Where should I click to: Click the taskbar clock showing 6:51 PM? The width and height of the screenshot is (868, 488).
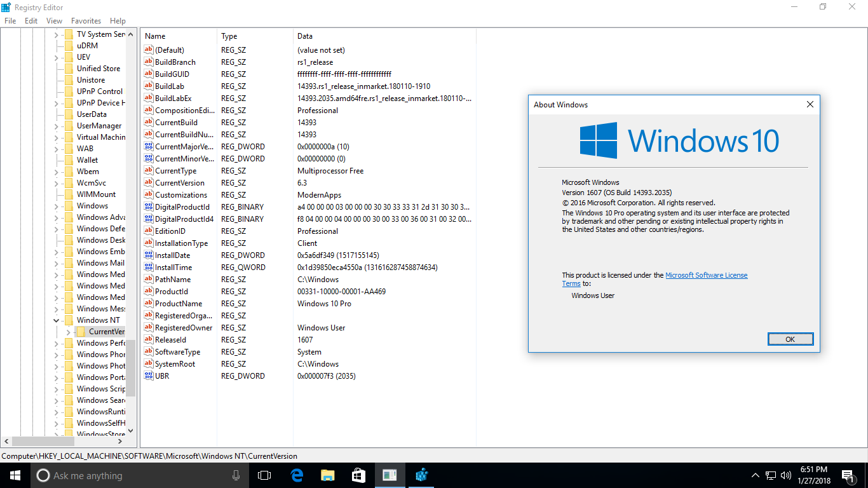pyautogui.click(x=813, y=475)
